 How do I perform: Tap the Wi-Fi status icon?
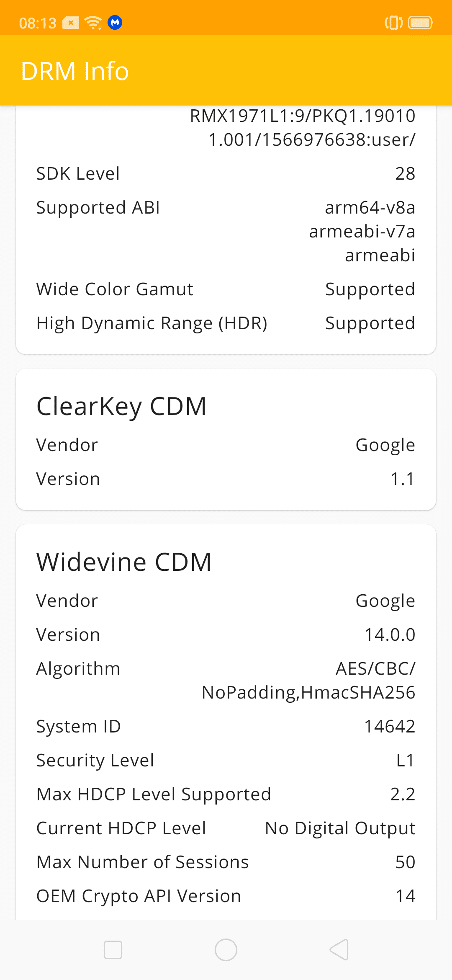[93, 23]
